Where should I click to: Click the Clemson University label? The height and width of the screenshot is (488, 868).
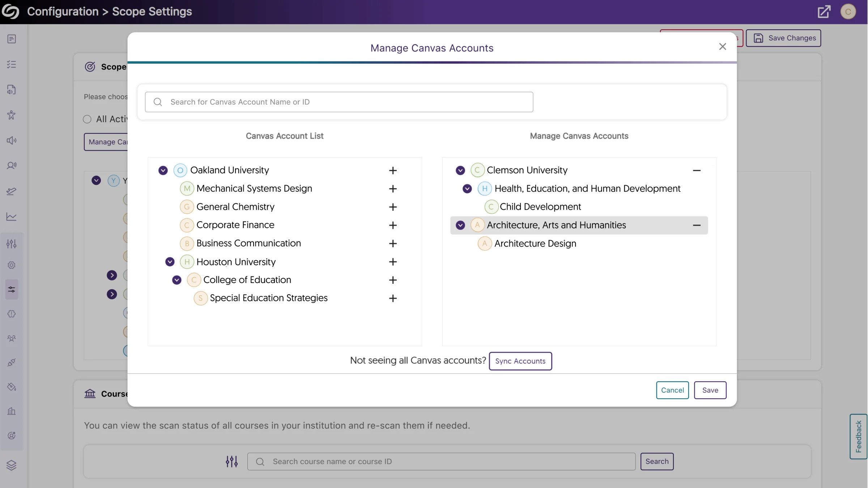coord(527,170)
